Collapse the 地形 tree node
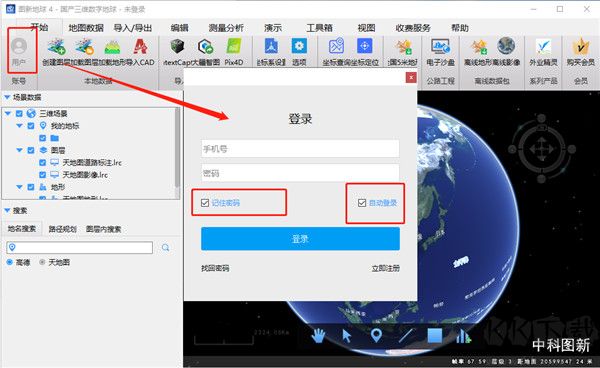This screenshot has width=600, height=368. tap(19, 187)
